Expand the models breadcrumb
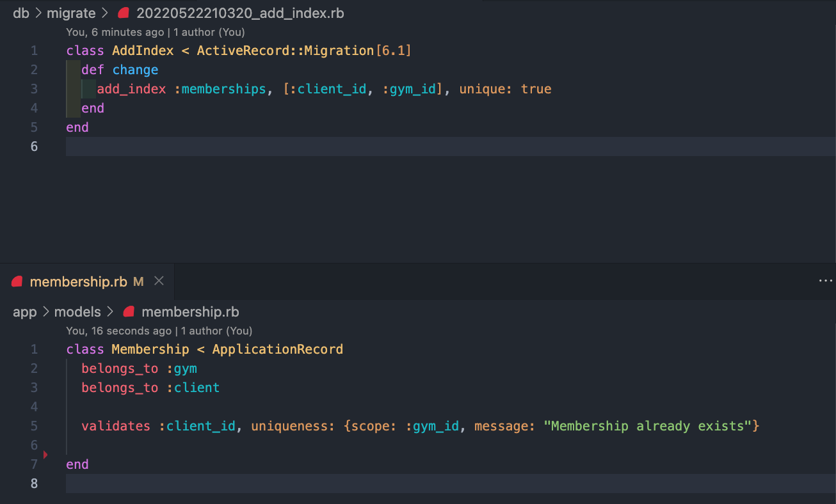This screenshot has width=836, height=504. tap(78, 311)
